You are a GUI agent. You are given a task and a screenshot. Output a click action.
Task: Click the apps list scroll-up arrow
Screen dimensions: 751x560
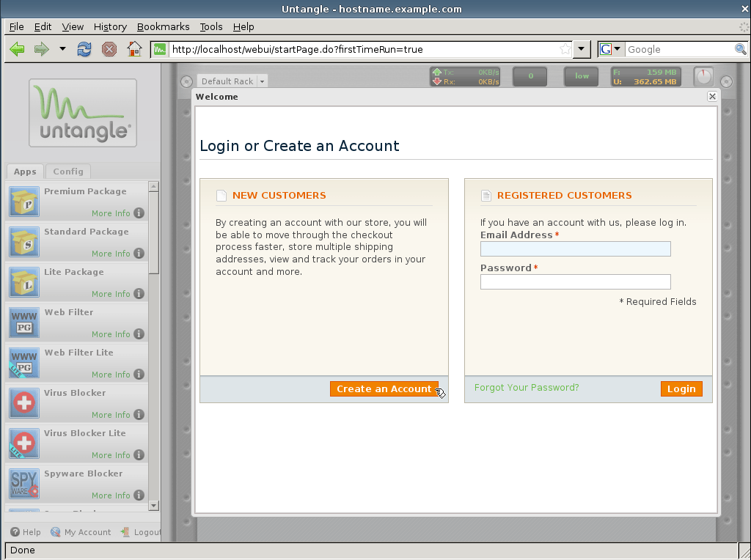[153, 185]
